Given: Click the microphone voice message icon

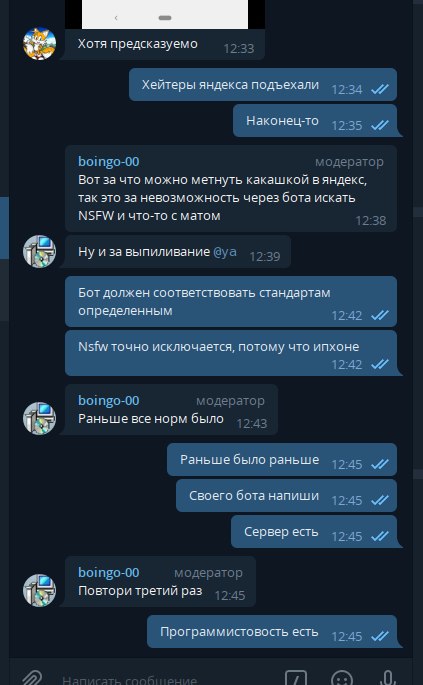Looking at the screenshot, I should tap(387, 678).
